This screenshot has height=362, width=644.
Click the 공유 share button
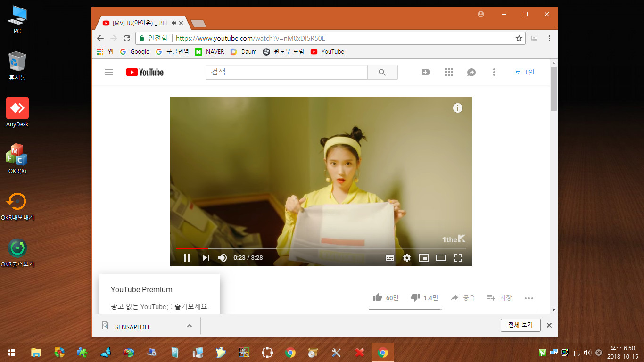pyautogui.click(x=462, y=298)
